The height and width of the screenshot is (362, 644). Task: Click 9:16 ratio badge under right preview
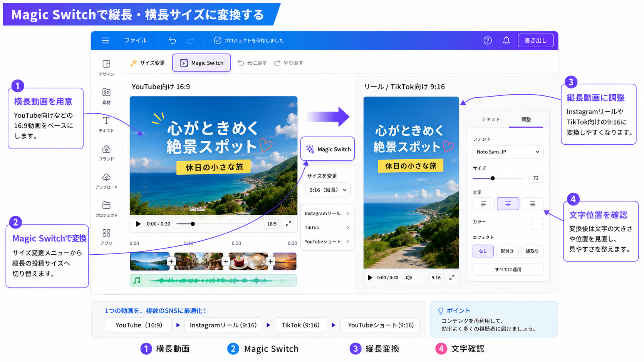(x=436, y=278)
